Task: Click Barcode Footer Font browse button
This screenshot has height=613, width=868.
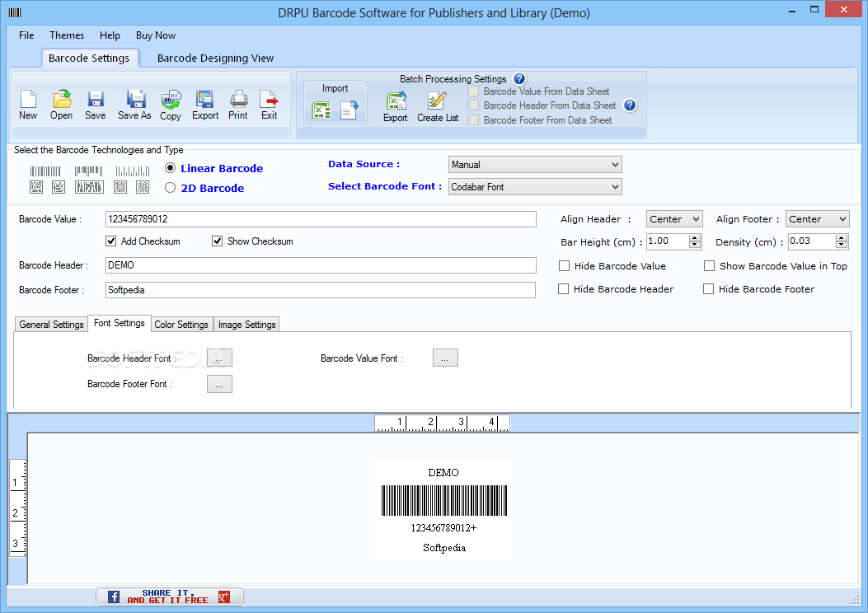Action: coord(219,384)
